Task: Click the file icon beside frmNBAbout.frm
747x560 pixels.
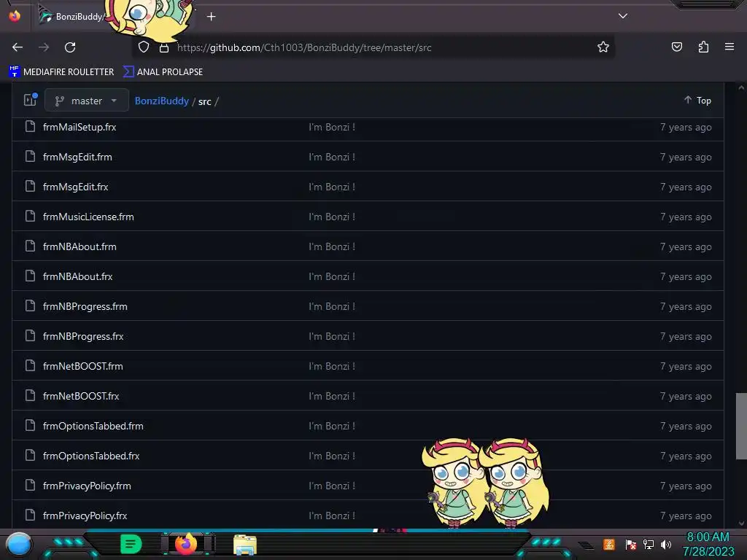Action: (30, 246)
